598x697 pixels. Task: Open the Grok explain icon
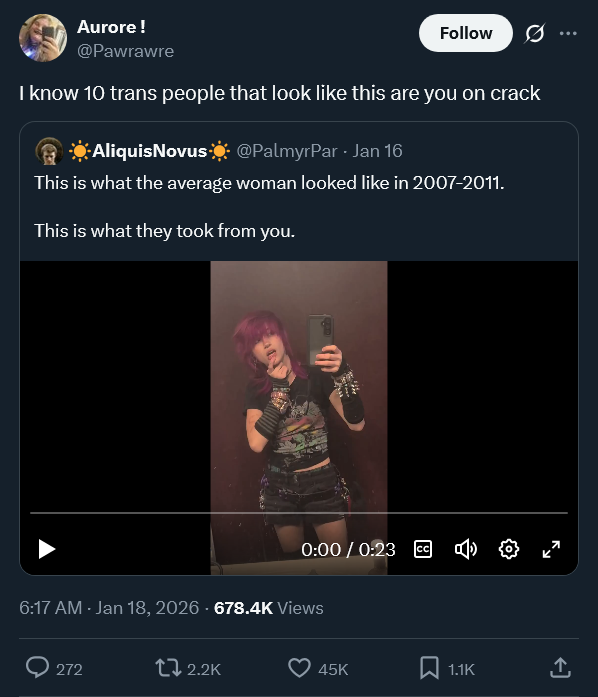(534, 33)
